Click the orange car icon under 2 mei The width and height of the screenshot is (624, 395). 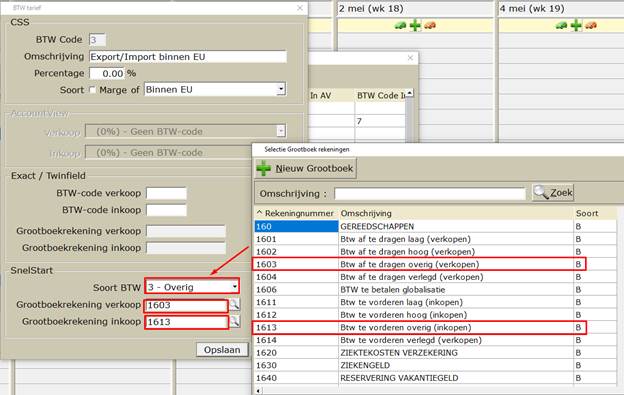[430, 25]
